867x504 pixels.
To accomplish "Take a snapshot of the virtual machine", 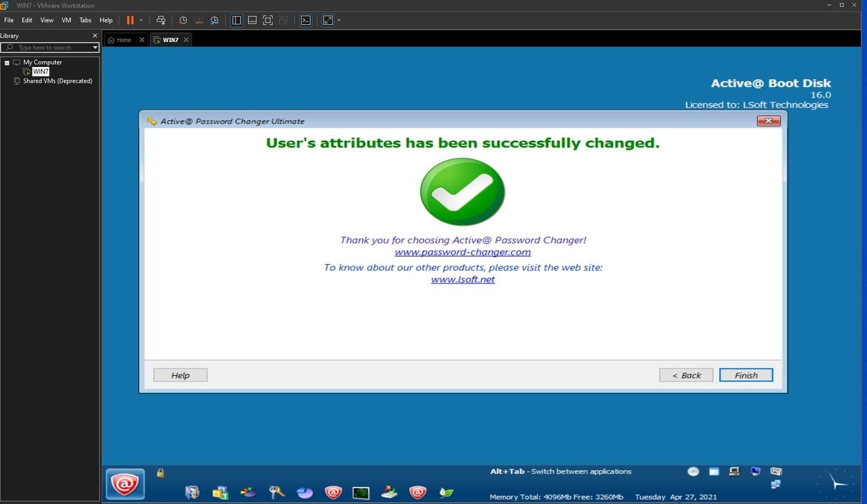I will (x=183, y=20).
